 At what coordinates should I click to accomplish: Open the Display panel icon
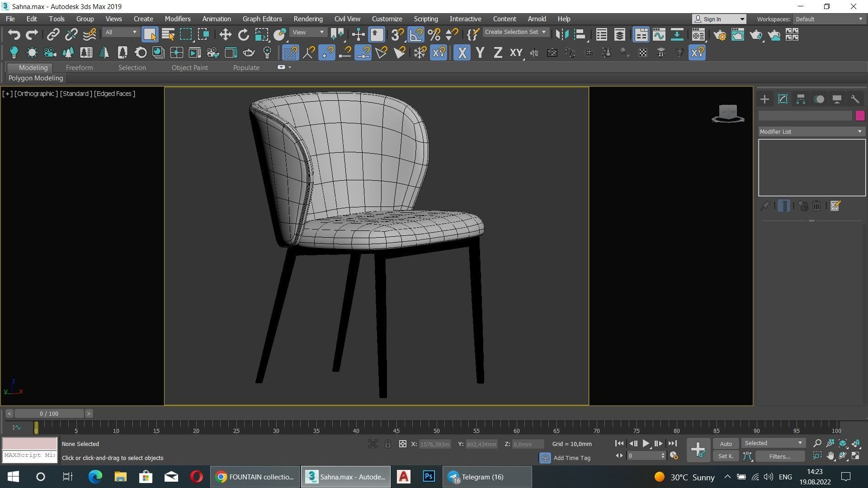click(x=837, y=99)
